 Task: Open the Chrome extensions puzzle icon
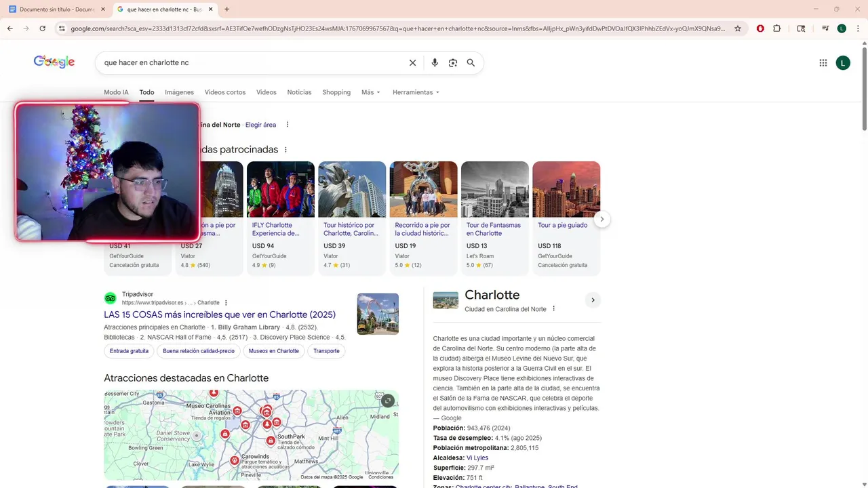point(777,28)
